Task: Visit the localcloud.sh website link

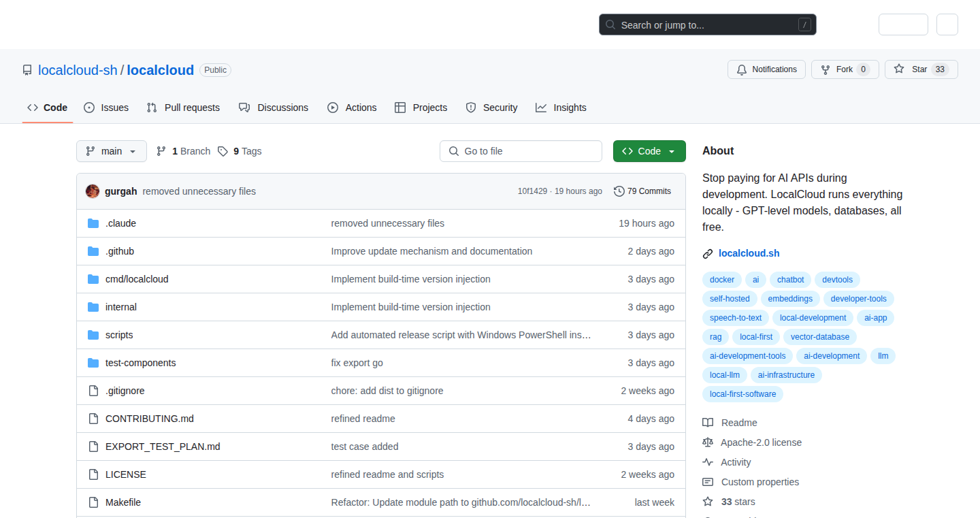Action: [x=749, y=254]
